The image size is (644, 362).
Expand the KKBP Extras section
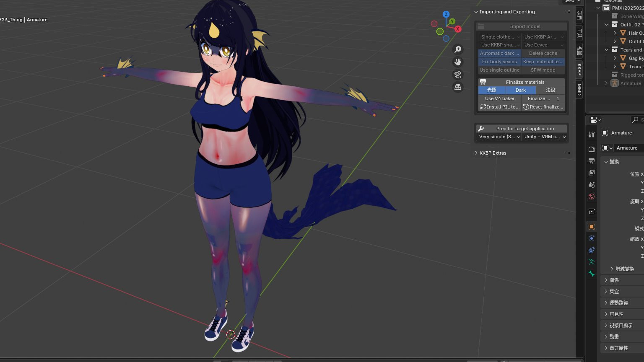click(x=493, y=153)
